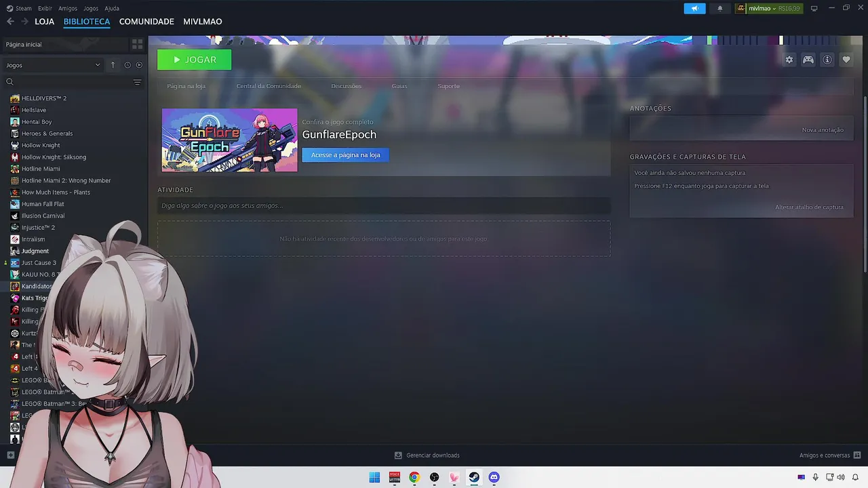Open taskbar volume control

pos(841,477)
